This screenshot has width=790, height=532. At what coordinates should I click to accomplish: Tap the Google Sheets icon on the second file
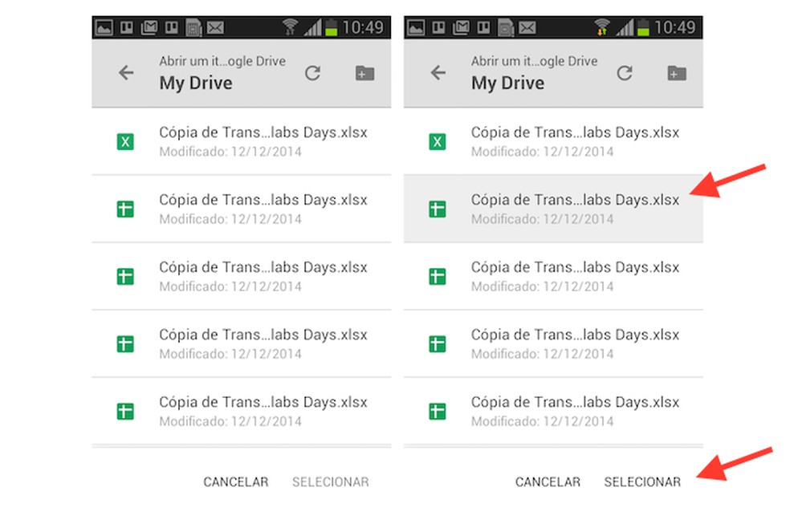click(125, 209)
